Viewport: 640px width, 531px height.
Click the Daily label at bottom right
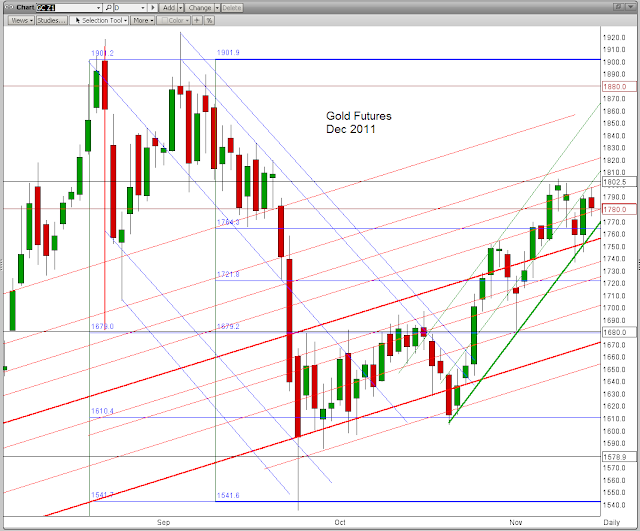click(x=611, y=522)
